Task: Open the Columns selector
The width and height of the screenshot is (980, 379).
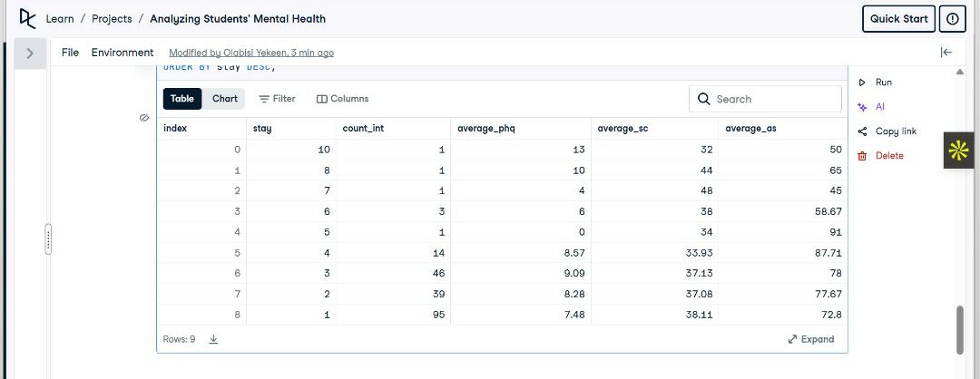Action: pos(342,99)
